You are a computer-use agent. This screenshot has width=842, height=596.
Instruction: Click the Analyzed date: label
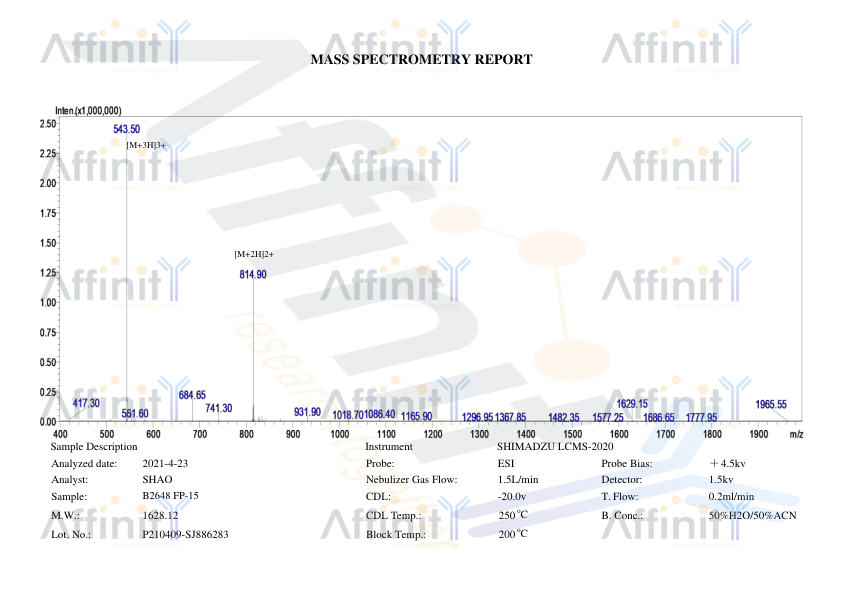click(x=84, y=463)
